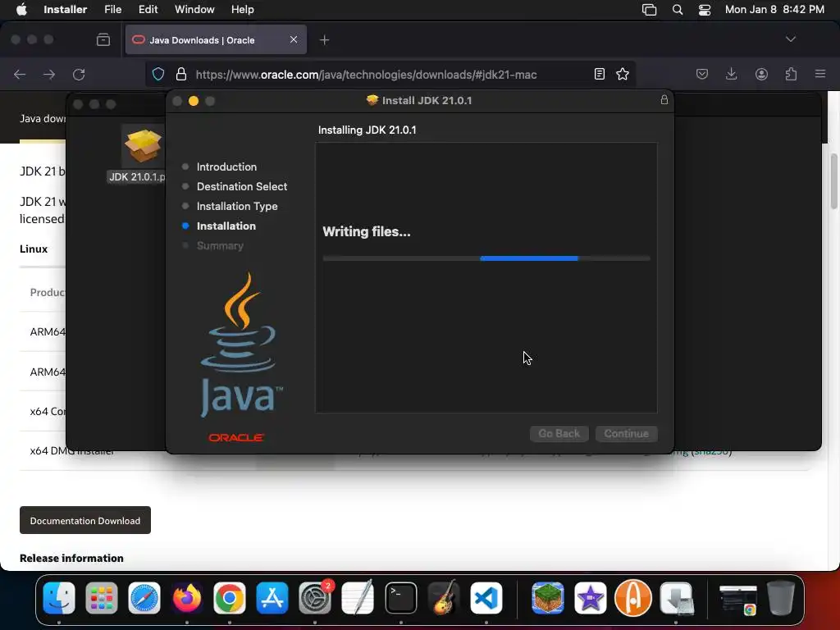Open GarageBand from the dock
The image size is (840, 630).
coord(444,598)
